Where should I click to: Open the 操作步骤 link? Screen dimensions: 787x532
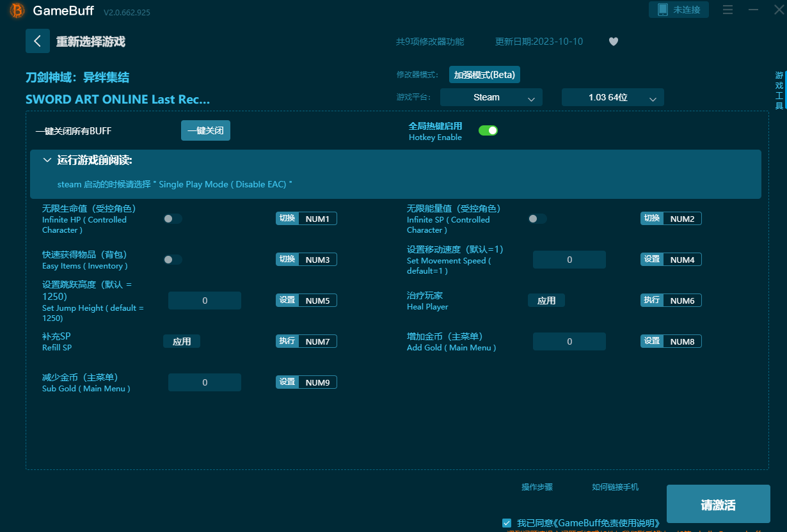point(537,487)
